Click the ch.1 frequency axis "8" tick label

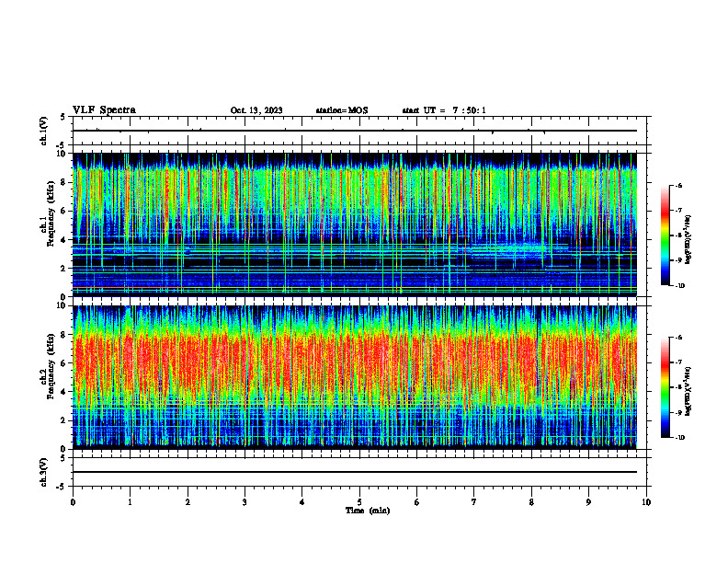63,182
